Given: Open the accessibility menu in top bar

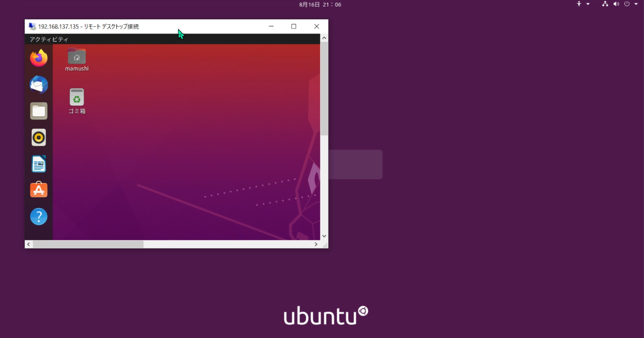Looking at the screenshot, I should pos(579,4).
